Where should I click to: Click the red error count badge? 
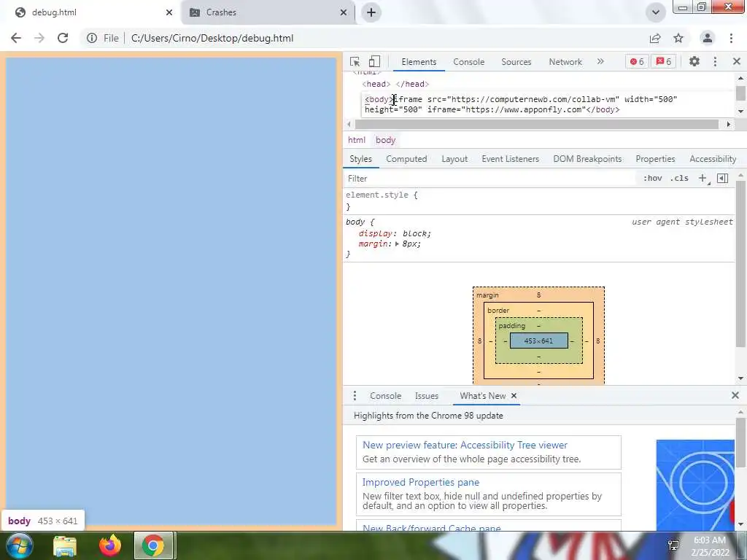coord(636,61)
